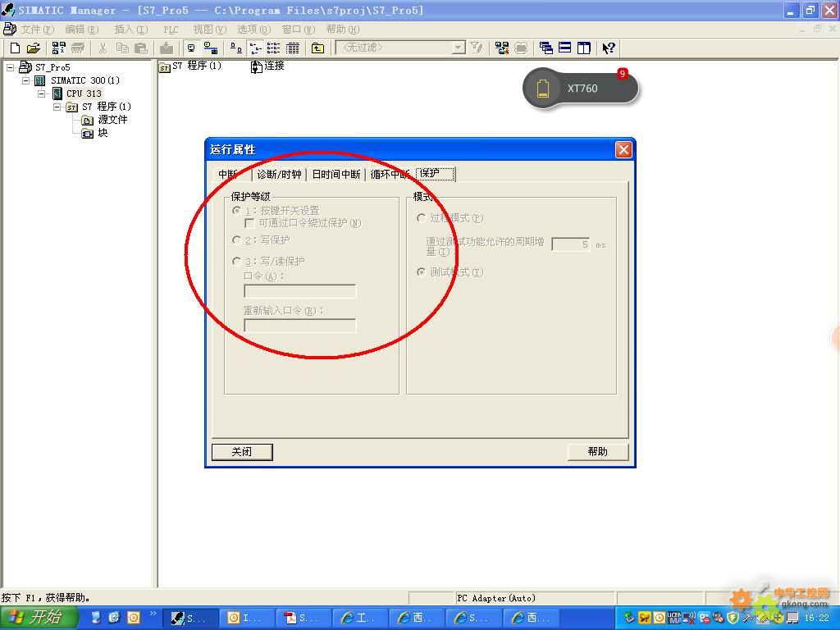
Task: Select protection level 2: 写保护
Action: [236, 240]
